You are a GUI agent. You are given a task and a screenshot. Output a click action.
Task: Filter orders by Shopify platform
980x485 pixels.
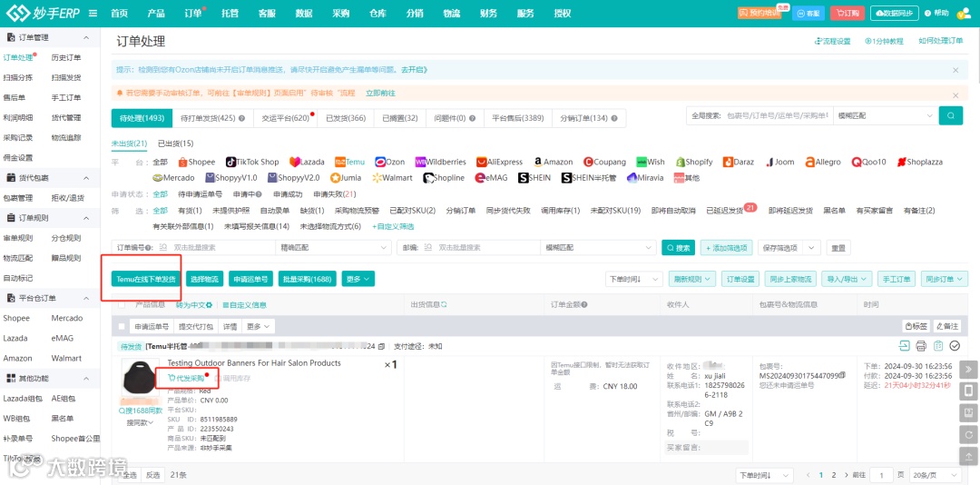tap(694, 162)
